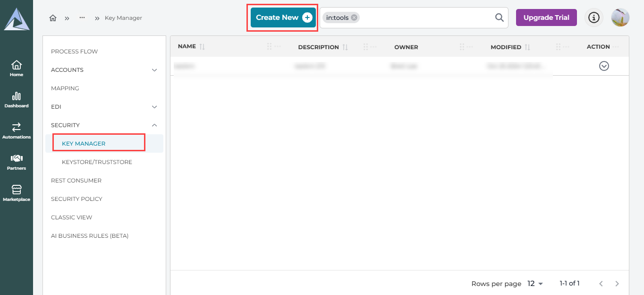644x295 pixels.
Task: Sort the table by Name
Action: 202,47
